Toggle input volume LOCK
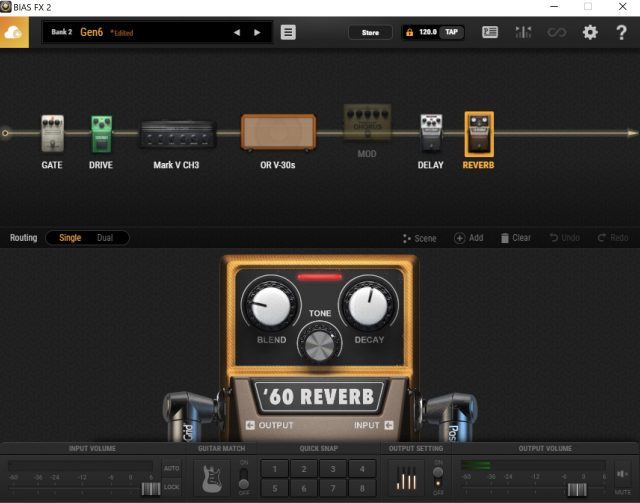The image size is (640, 503). 171,487
